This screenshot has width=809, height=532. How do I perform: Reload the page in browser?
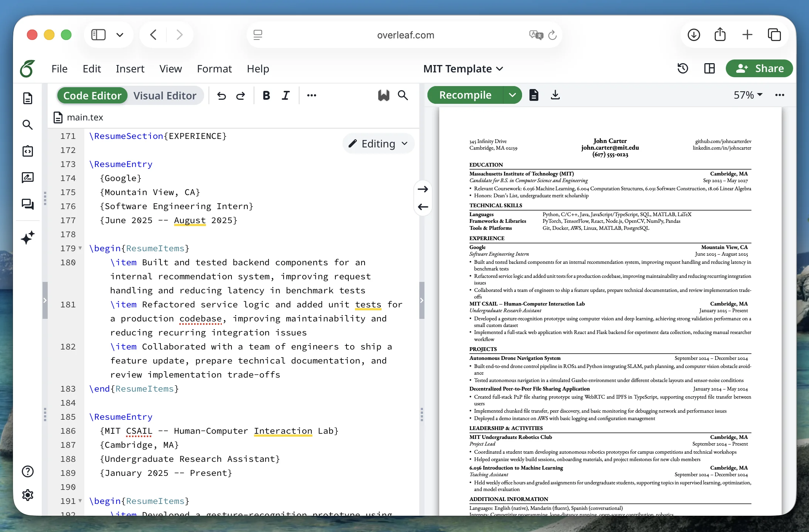coord(552,35)
